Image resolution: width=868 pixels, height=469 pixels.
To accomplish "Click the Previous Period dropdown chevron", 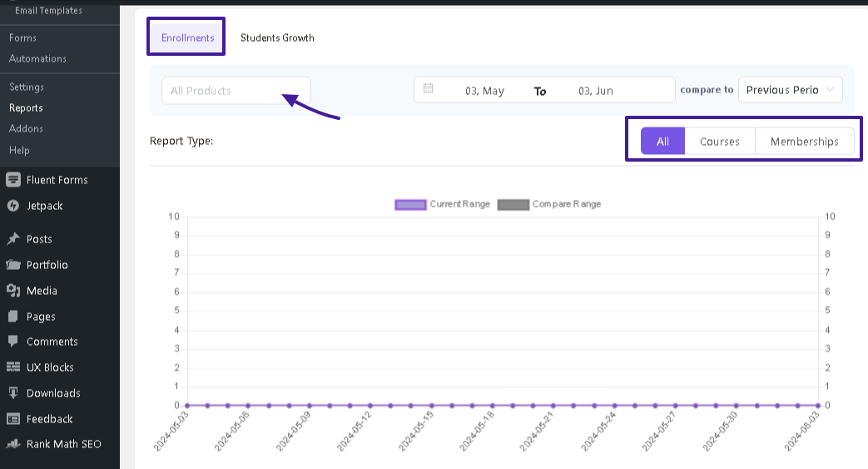I will click(830, 89).
